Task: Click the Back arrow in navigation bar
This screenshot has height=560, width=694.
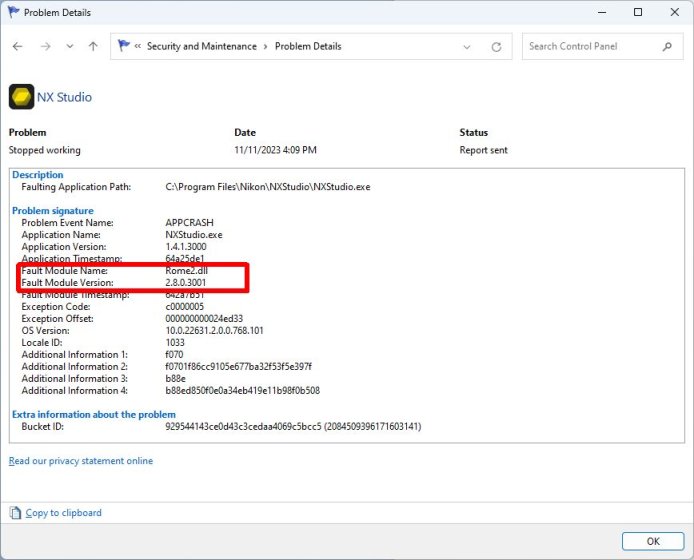Action: coord(18,46)
